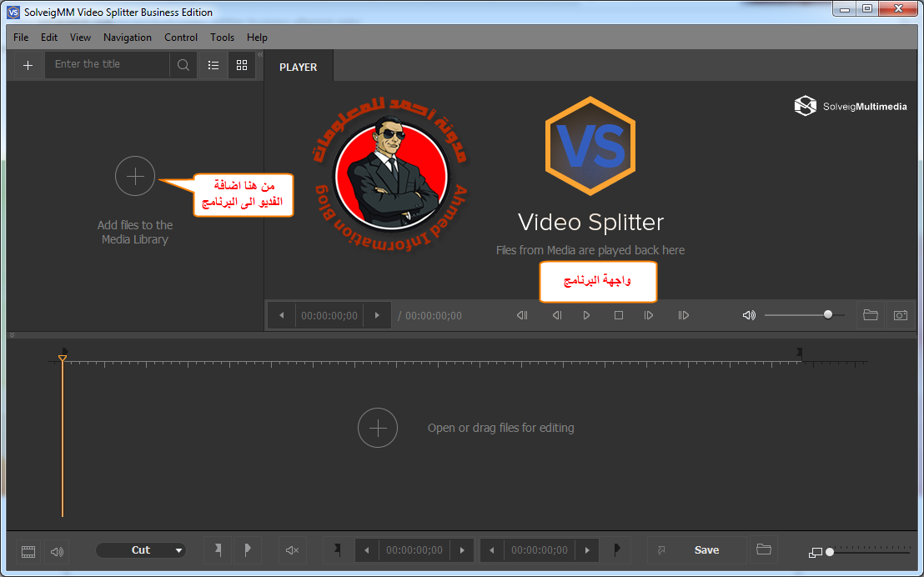This screenshot has height=577, width=924.
Task: Switch media library to list view
Action: click(213, 65)
